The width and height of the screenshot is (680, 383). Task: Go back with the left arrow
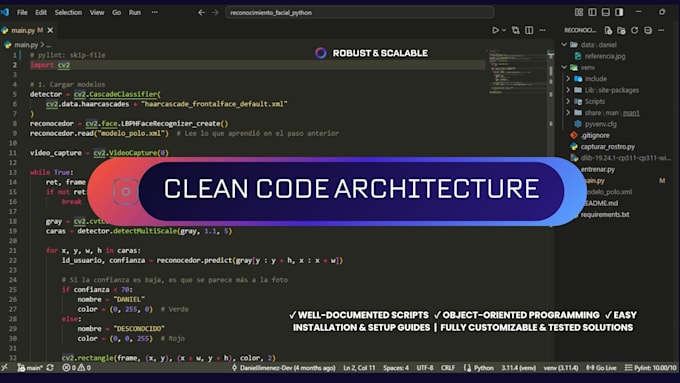201,12
